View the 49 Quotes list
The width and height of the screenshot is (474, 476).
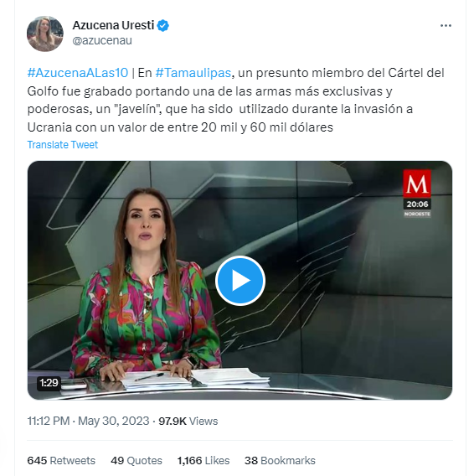click(x=137, y=461)
